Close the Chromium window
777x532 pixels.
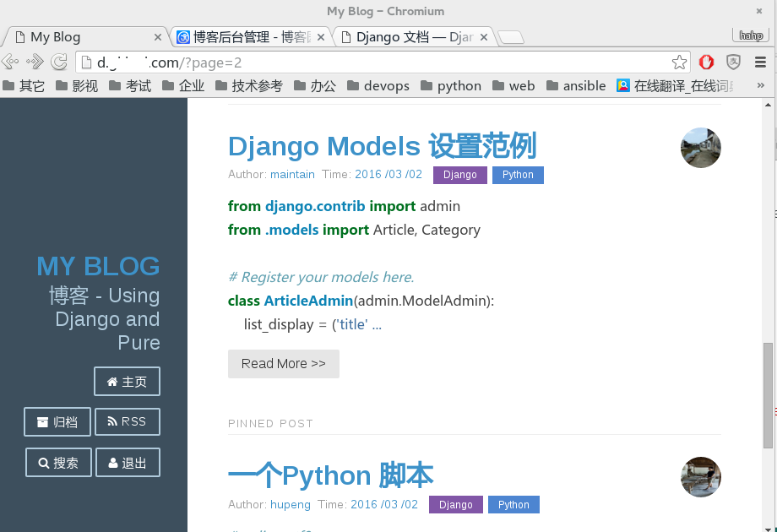click(x=758, y=11)
